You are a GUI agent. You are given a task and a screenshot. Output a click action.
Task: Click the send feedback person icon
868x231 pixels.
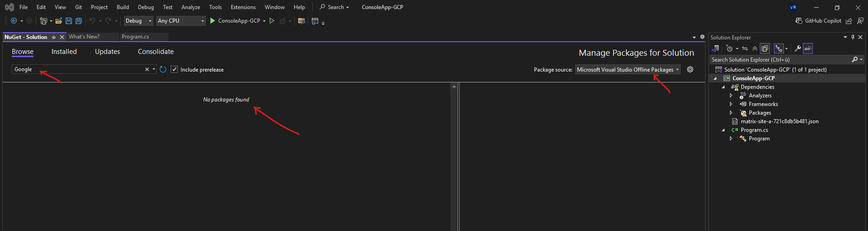point(860,21)
